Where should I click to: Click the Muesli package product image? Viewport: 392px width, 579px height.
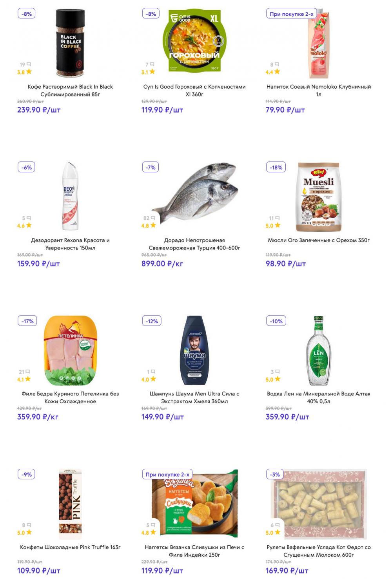[x=318, y=196]
